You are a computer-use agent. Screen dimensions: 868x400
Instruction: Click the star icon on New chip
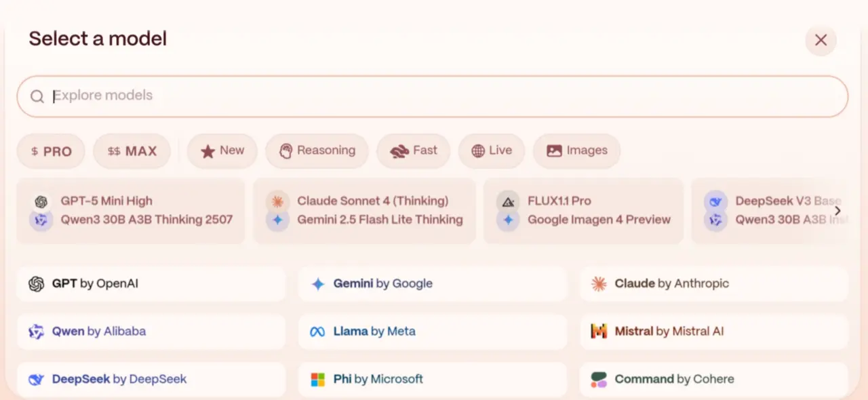[x=208, y=151]
